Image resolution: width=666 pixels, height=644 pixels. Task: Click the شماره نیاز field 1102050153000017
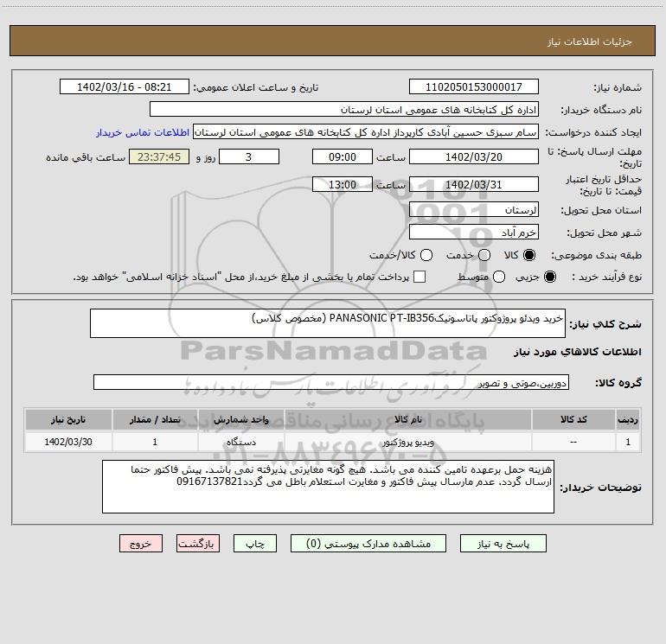(474, 86)
